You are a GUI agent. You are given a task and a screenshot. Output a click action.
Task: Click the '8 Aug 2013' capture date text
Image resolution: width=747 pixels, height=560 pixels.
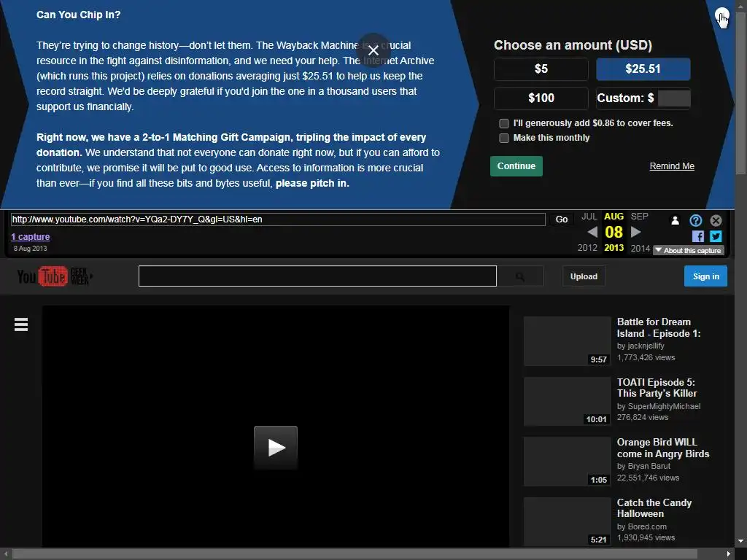click(30, 249)
